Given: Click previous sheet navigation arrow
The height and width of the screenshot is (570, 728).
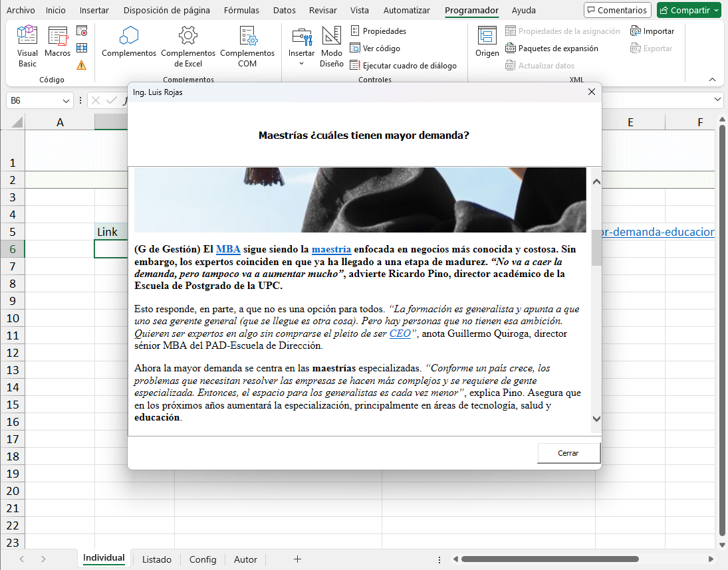Looking at the screenshot, I should click(x=22, y=559).
